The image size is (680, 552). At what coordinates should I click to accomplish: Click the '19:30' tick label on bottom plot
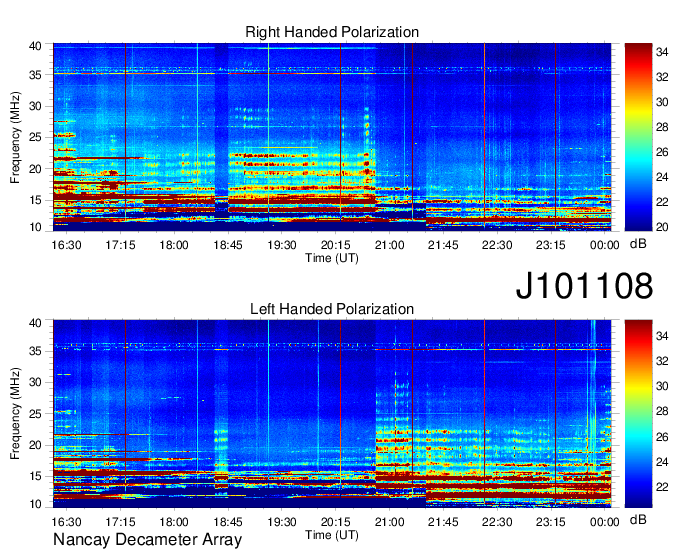[282, 522]
